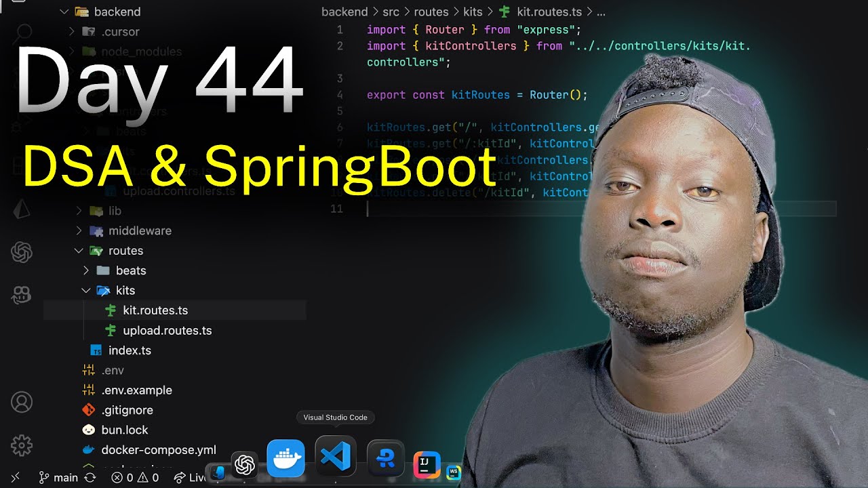Open the .env file in the explorer
This screenshot has height=488, width=868.
tap(113, 370)
